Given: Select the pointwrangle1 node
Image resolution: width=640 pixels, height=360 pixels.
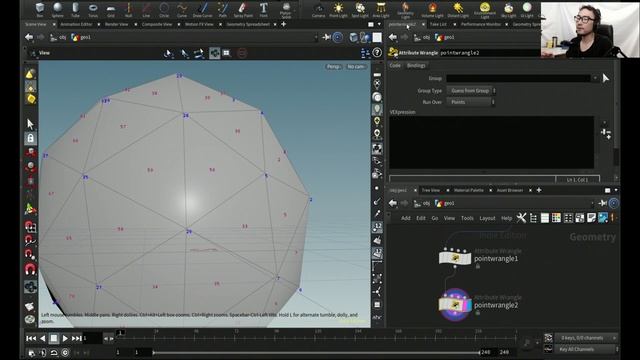Looking at the screenshot, I should tap(455, 258).
